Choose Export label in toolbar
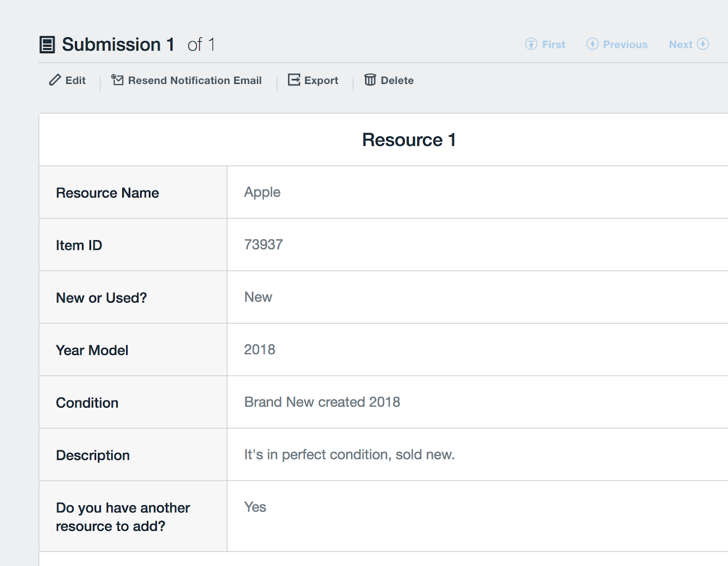 (x=321, y=80)
